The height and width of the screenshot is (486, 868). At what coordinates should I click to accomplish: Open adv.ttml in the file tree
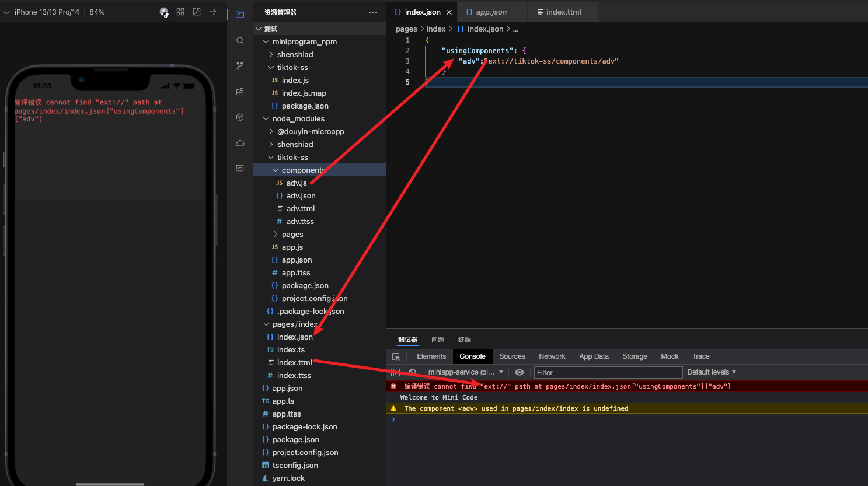[300, 208]
